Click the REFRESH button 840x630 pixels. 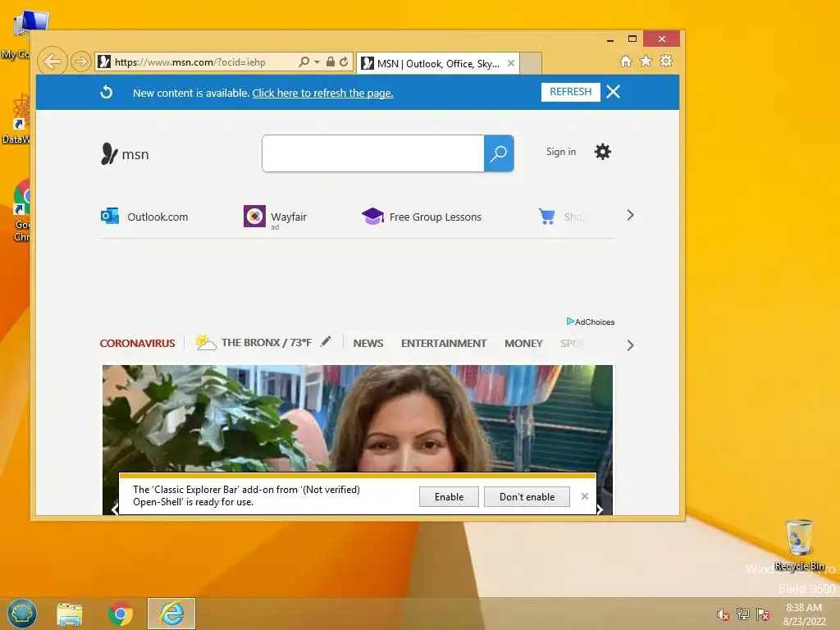[x=571, y=92]
